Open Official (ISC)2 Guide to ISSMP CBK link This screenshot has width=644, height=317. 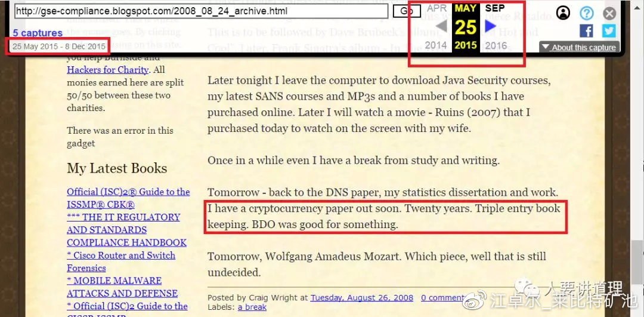pyautogui.click(x=128, y=198)
